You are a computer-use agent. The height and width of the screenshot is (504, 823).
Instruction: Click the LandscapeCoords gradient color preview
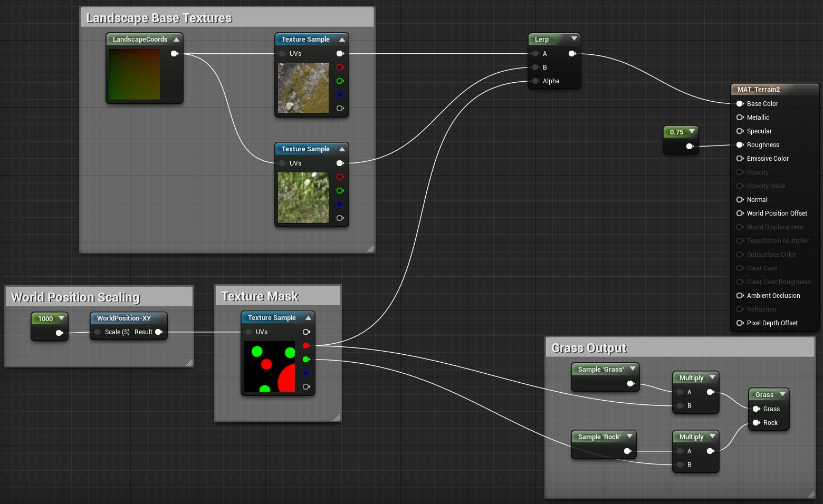pos(135,74)
